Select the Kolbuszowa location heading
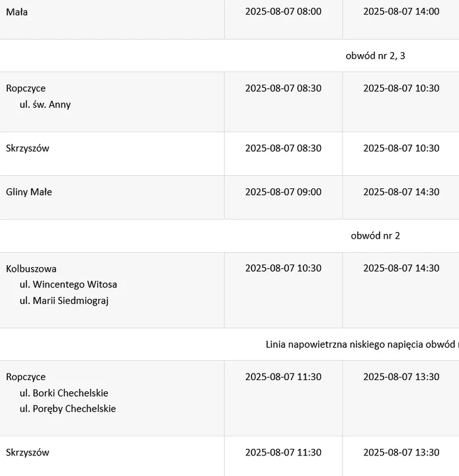Screen dimensions: 459x476 click(31, 268)
